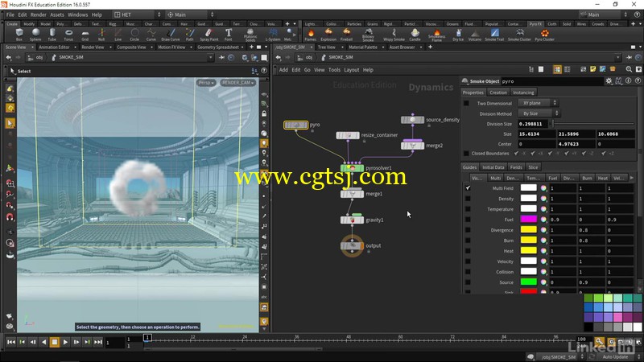644x362 pixels.
Task: Open the Windows menu
Action: (x=77, y=14)
